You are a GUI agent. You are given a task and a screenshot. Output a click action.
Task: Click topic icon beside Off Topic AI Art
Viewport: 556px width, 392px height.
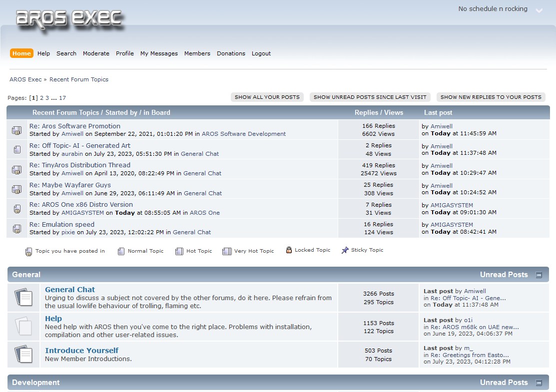[x=16, y=150]
